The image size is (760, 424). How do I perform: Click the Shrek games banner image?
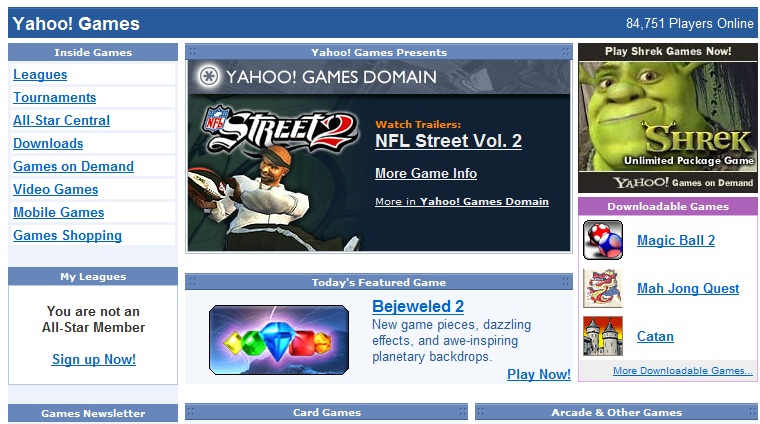(667, 118)
